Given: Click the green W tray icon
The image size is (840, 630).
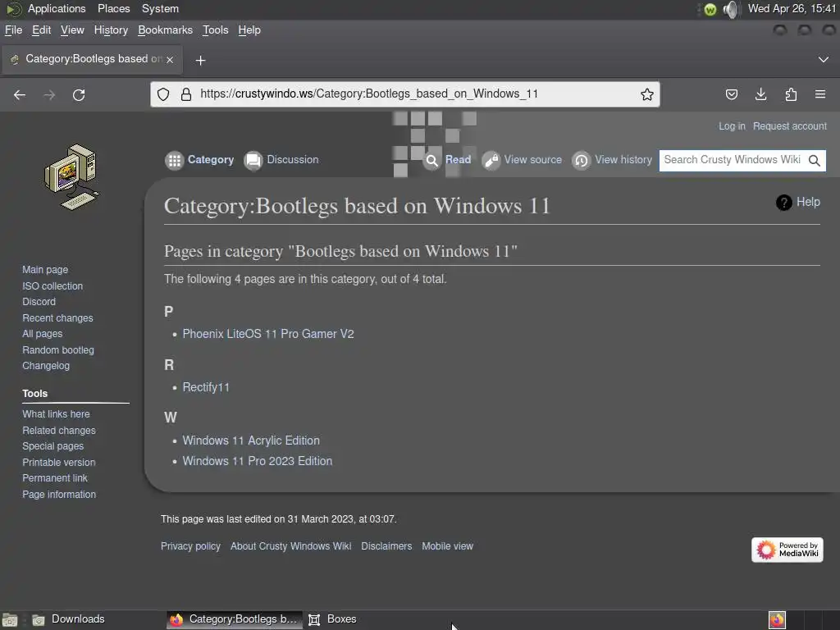Looking at the screenshot, I should tap(710, 9).
